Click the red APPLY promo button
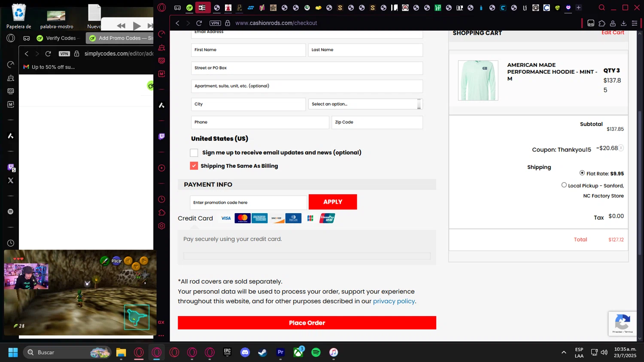This screenshot has height=362, width=644. coord(333,202)
